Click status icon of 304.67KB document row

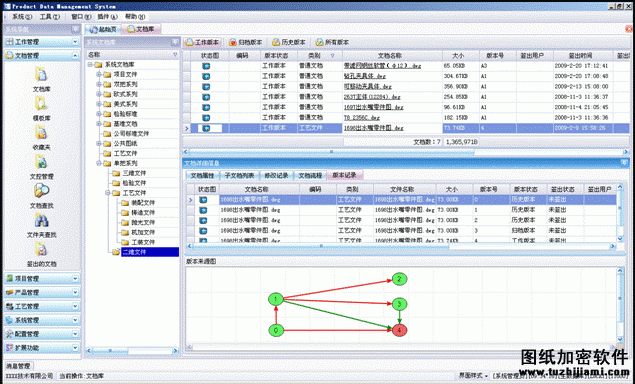point(206,76)
